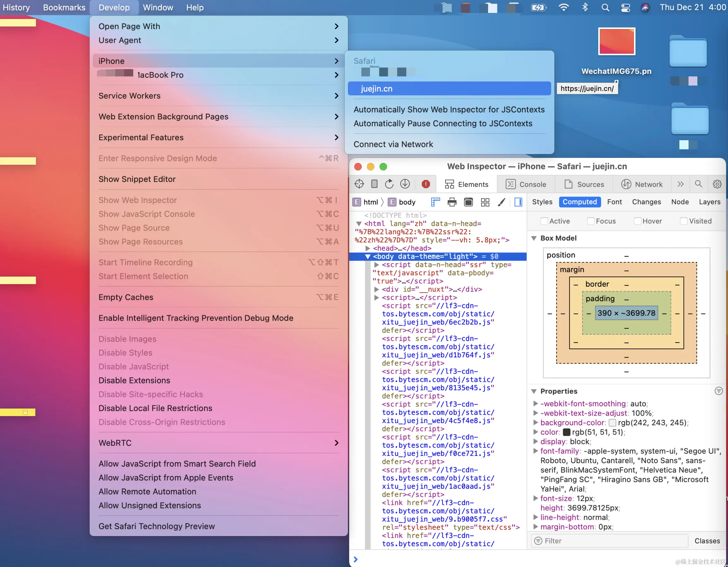The image size is (728, 567).
Task: Click the battery status icon
Action: click(x=539, y=7)
